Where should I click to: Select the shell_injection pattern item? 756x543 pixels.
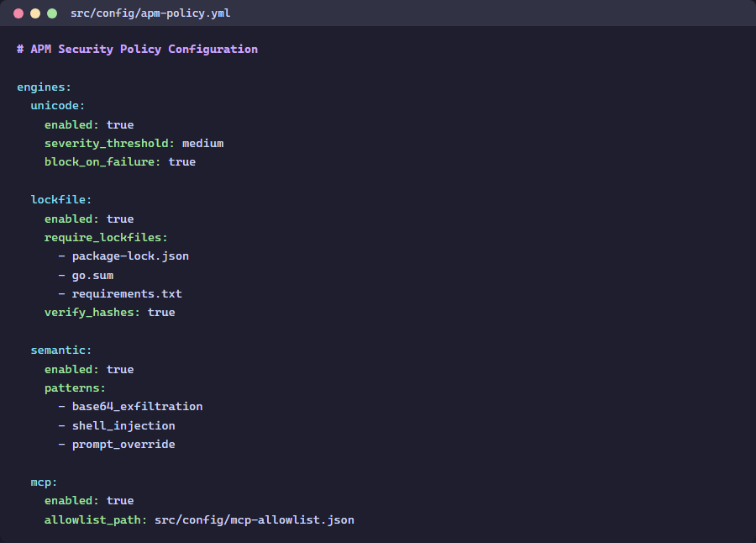click(123, 425)
